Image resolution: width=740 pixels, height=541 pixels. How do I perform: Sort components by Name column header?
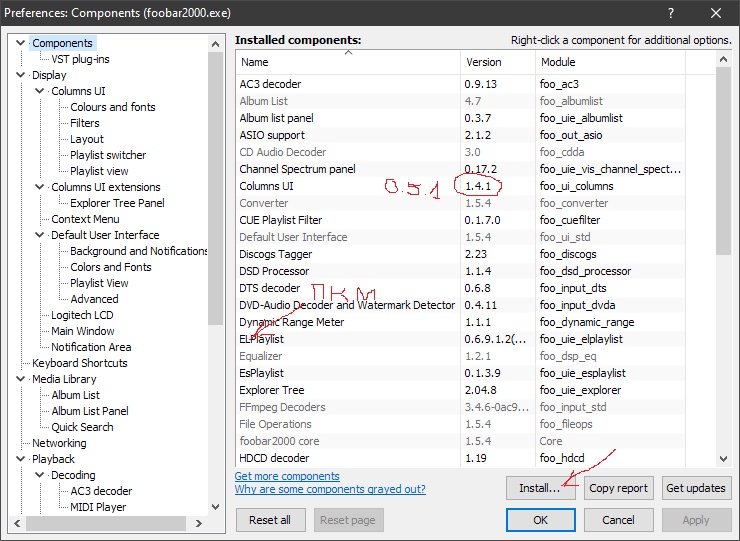pos(347,62)
